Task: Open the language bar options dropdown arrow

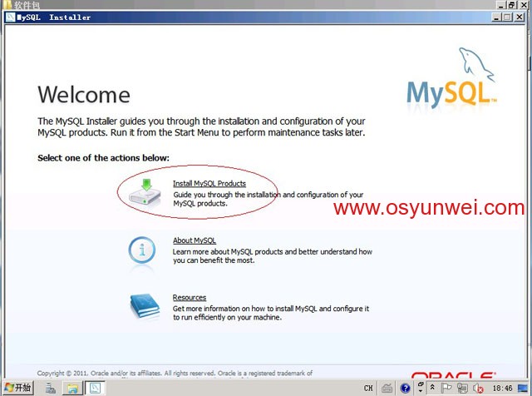Action: (421, 391)
